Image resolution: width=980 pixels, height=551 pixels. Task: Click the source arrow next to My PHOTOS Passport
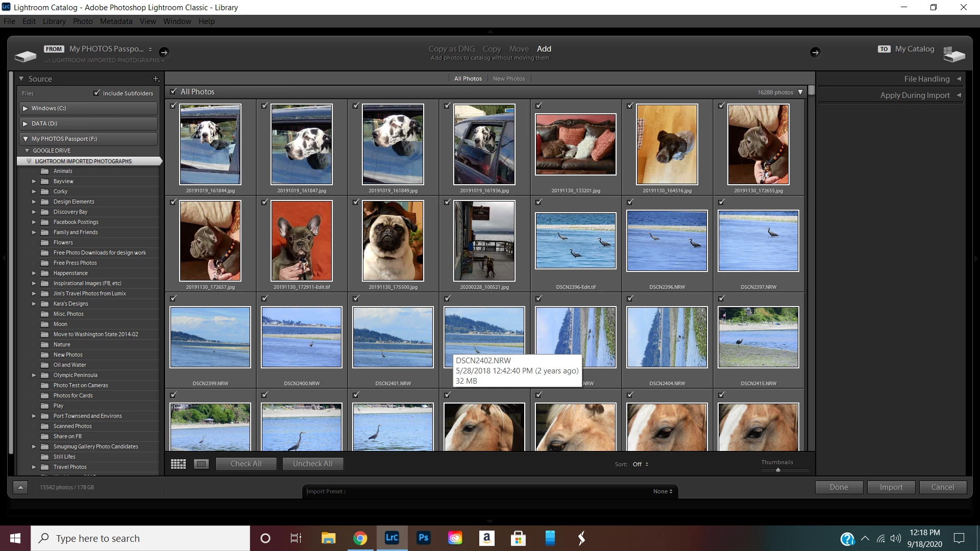click(x=164, y=52)
